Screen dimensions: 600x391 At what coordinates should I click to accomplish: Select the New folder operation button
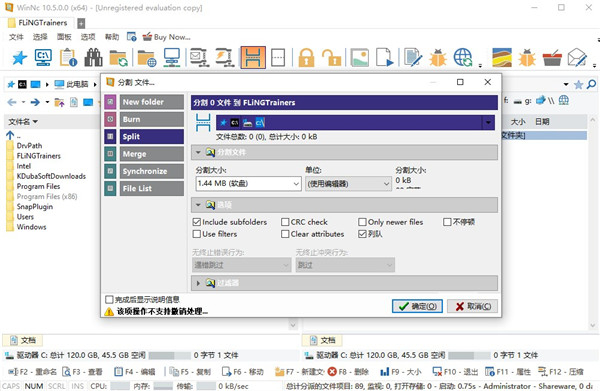pos(152,102)
